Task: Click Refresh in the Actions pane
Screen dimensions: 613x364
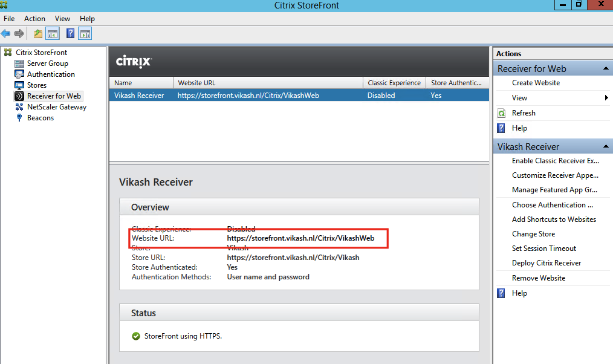Action: click(524, 113)
